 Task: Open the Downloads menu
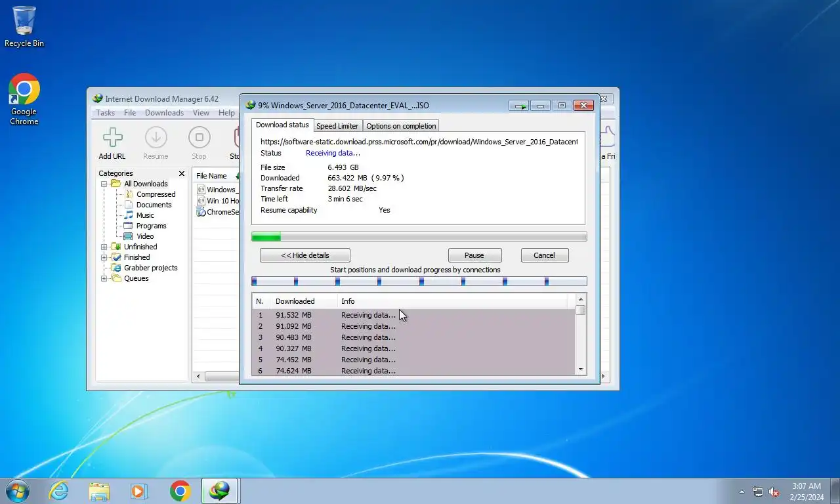164,113
